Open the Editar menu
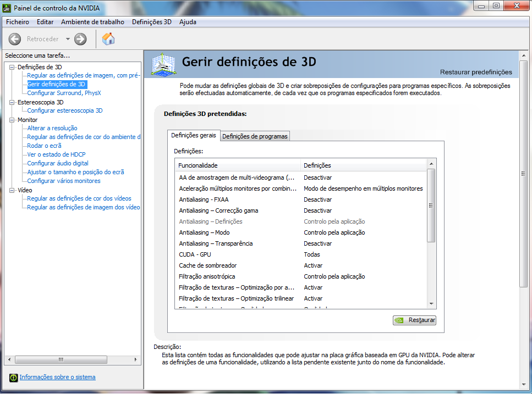The height and width of the screenshot is (394, 532). (x=45, y=21)
